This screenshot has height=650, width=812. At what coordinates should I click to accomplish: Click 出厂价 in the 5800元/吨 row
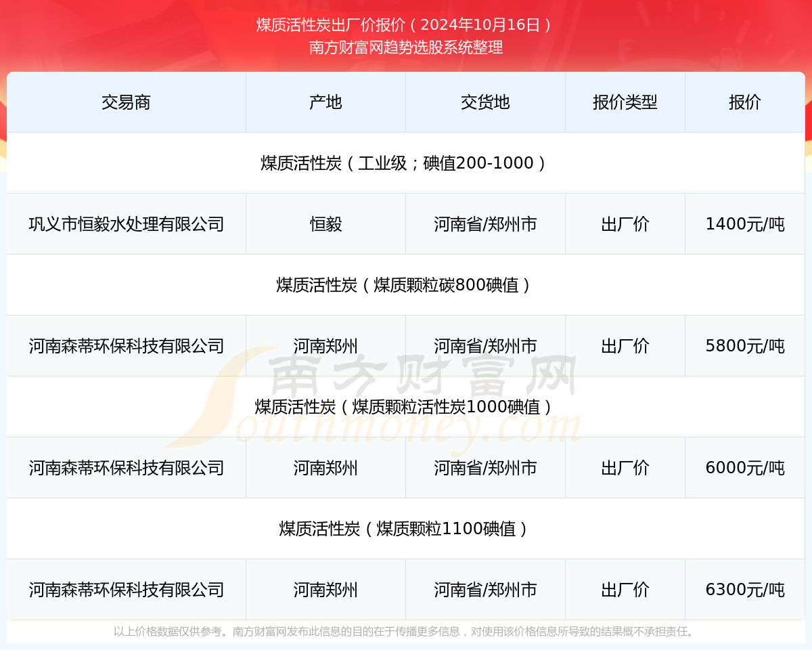(625, 346)
